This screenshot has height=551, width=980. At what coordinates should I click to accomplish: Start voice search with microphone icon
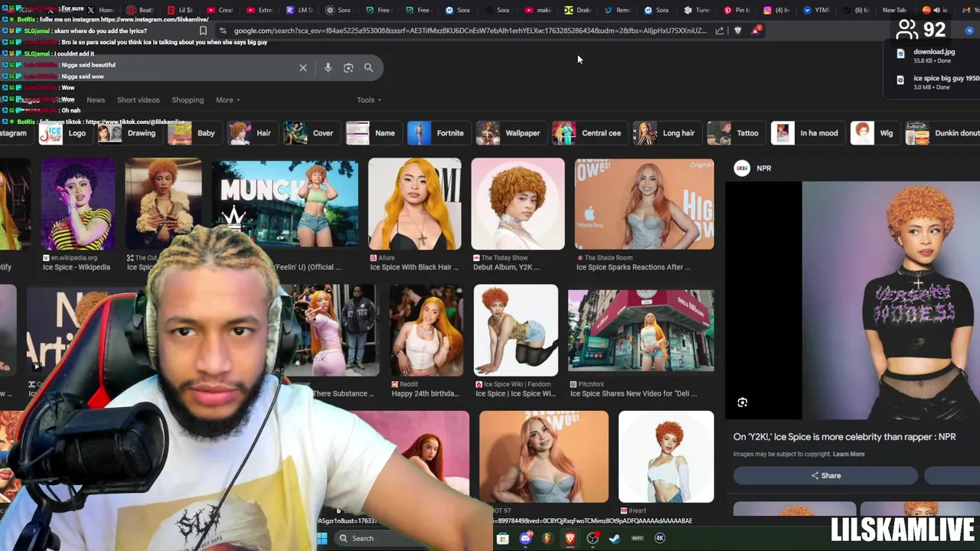click(x=328, y=67)
